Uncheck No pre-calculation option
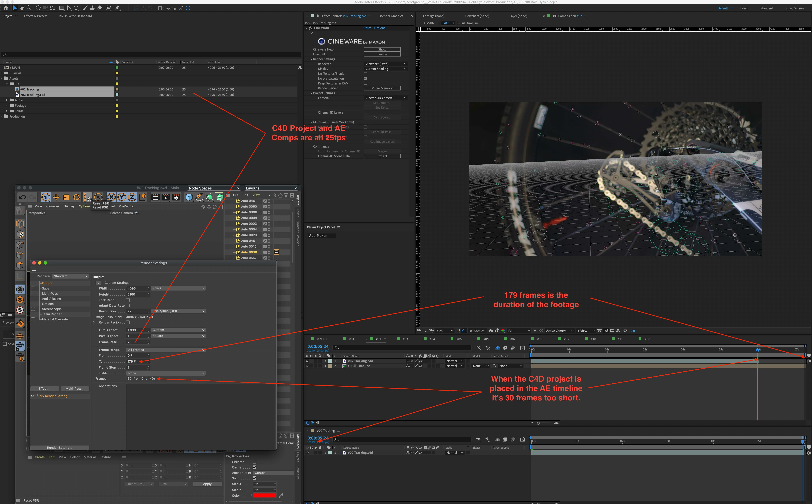 pyautogui.click(x=365, y=79)
